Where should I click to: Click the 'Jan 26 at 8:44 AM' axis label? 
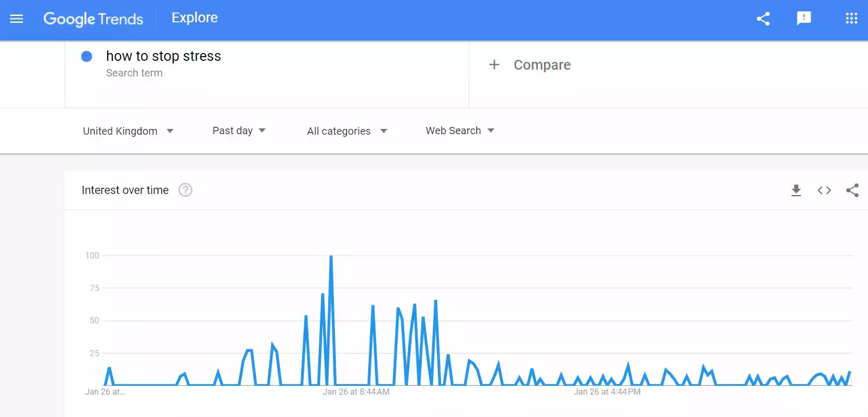click(356, 392)
